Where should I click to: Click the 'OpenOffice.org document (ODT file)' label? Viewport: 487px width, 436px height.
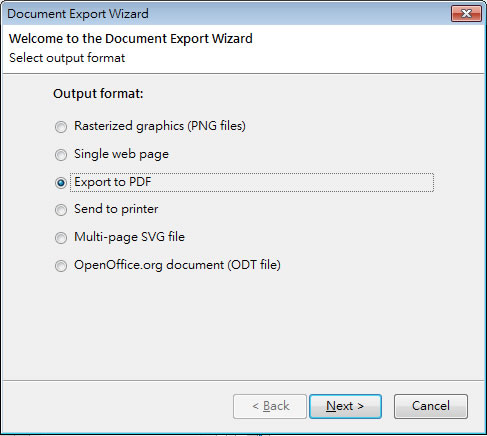click(177, 265)
